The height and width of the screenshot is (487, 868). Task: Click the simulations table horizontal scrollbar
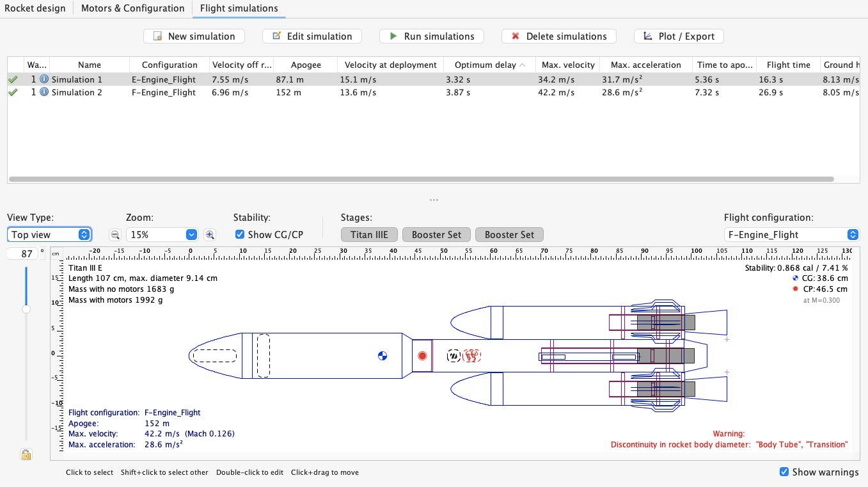click(x=421, y=179)
